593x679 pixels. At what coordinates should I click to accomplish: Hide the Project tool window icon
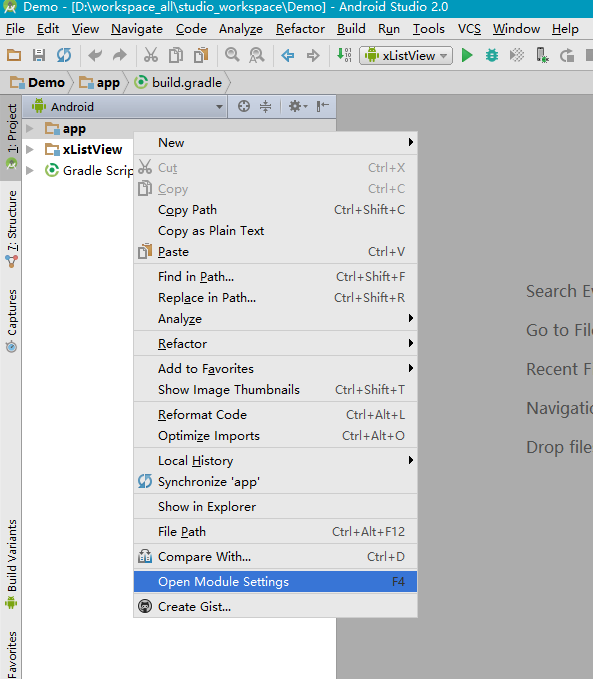pos(323,107)
